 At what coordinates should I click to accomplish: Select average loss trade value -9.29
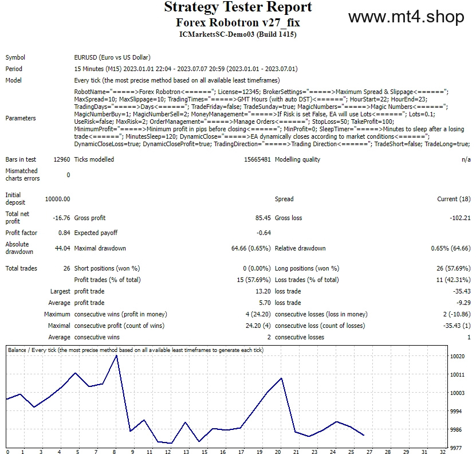point(463,303)
